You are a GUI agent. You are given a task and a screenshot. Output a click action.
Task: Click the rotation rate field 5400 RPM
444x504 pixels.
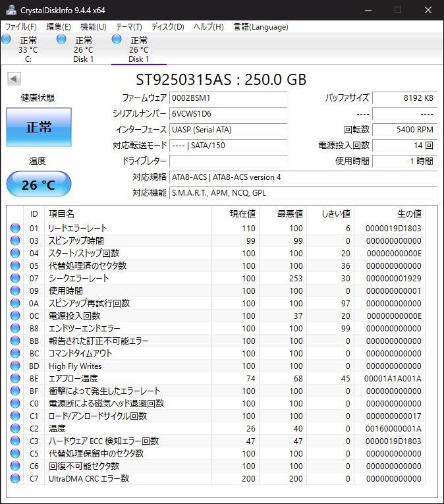pos(404,130)
